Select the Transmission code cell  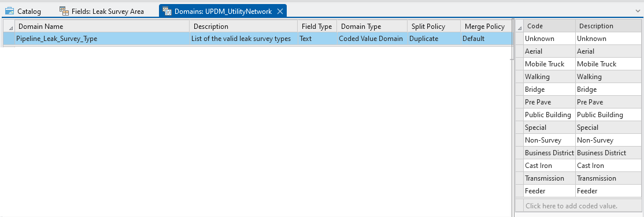(550, 178)
